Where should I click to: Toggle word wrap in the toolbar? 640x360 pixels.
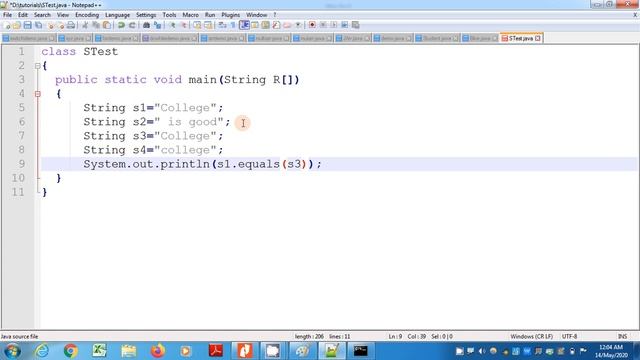222,25
